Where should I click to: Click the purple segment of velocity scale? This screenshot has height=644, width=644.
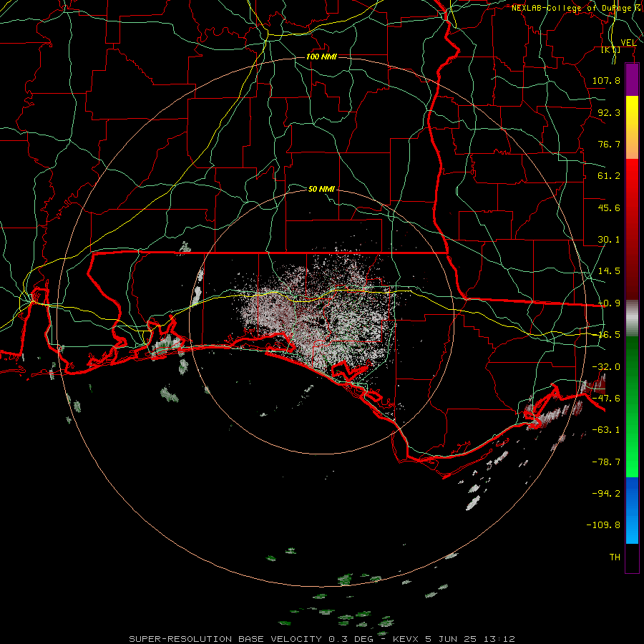coord(632,80)
